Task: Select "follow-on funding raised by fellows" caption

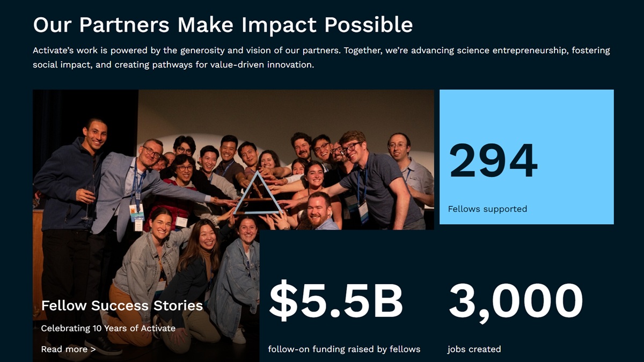Action: pos(344,349)
